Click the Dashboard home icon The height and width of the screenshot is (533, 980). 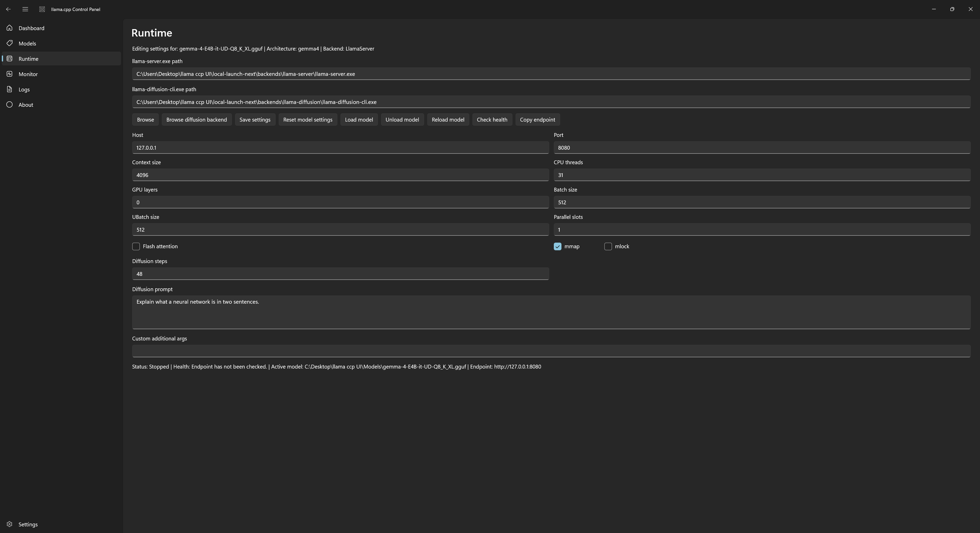pyautogui.click(x=9, y=28)
